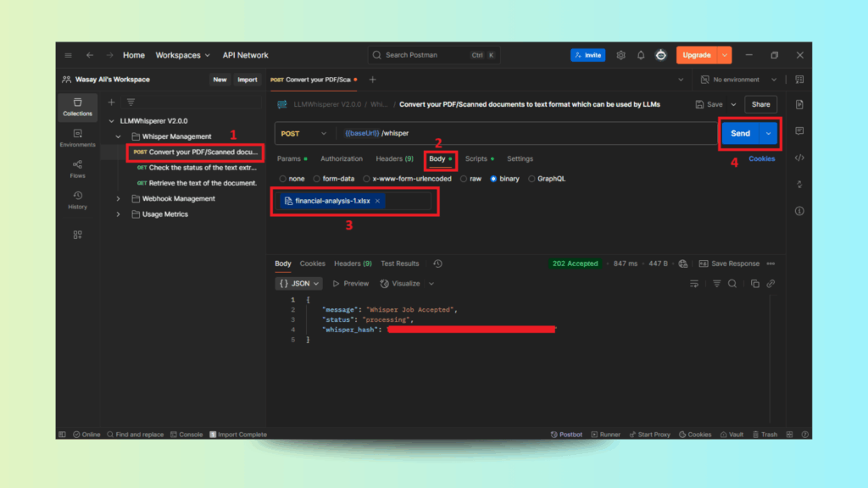The width and height of the screenshot is (868, 488).
Task: Open settings gear icon in header
Action: (620, 55)
